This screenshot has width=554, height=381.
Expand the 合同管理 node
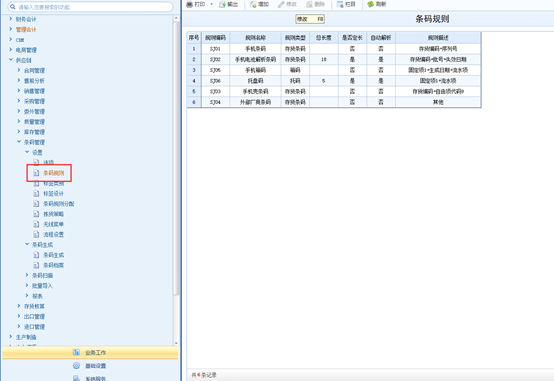point(19,70)
